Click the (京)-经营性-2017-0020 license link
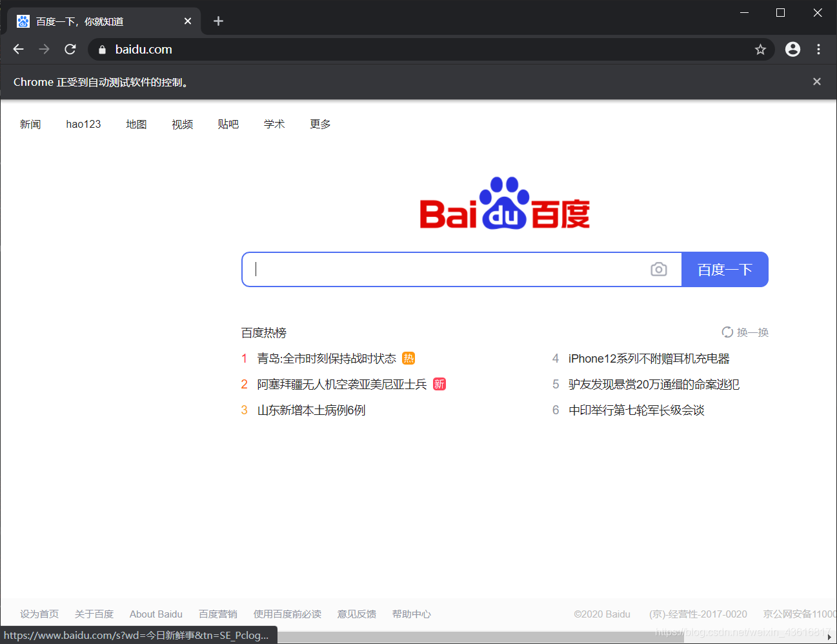The image size is (837, 644). [698, 614]
